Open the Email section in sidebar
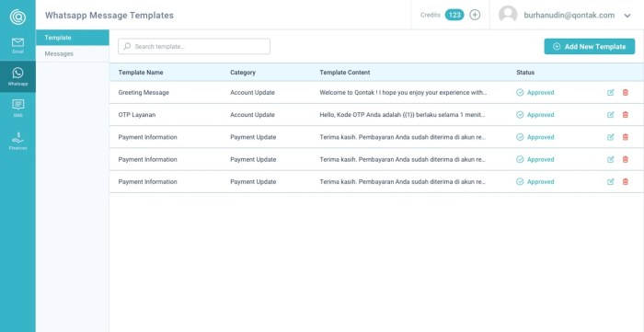 tap(17, 45)
